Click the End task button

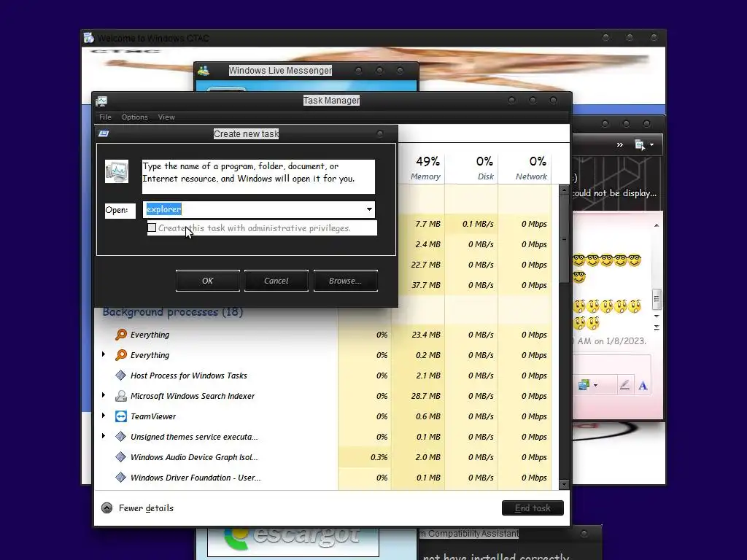(533, 508)
